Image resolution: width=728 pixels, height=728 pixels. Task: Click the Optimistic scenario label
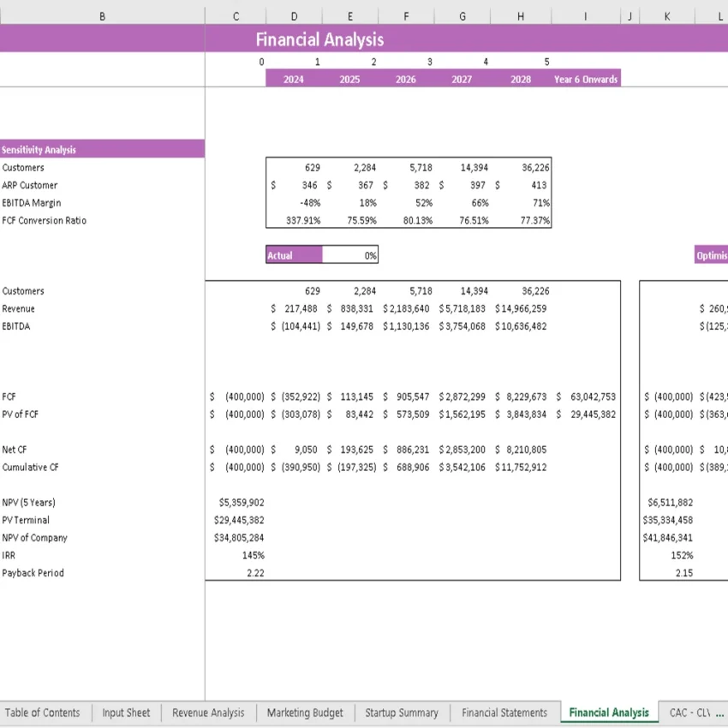point(713,254)
